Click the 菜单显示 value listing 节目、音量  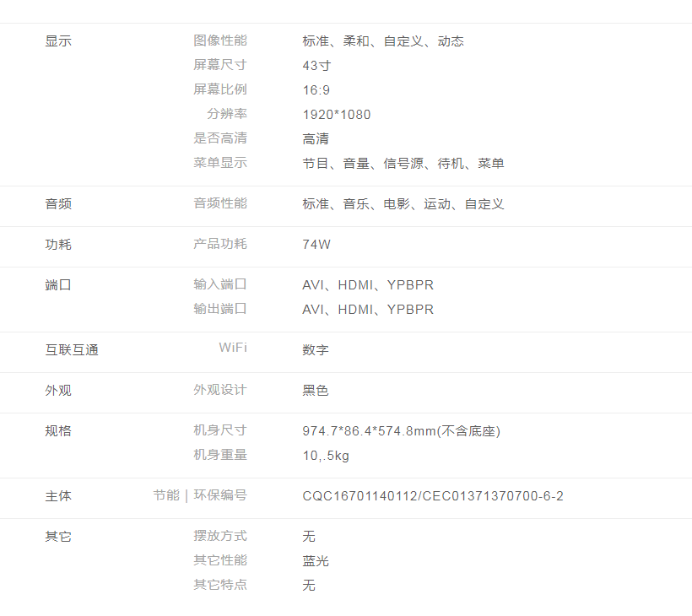(403, 164)
